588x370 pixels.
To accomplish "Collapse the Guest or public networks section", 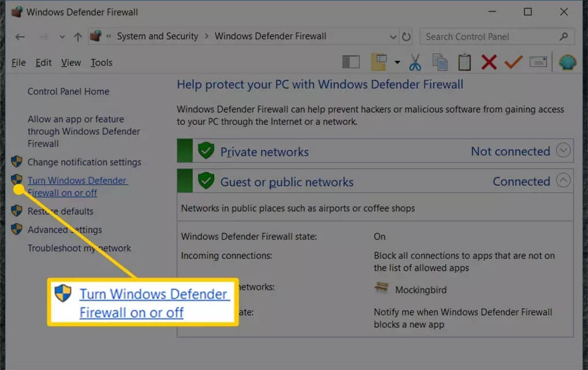I will [563, 180].
